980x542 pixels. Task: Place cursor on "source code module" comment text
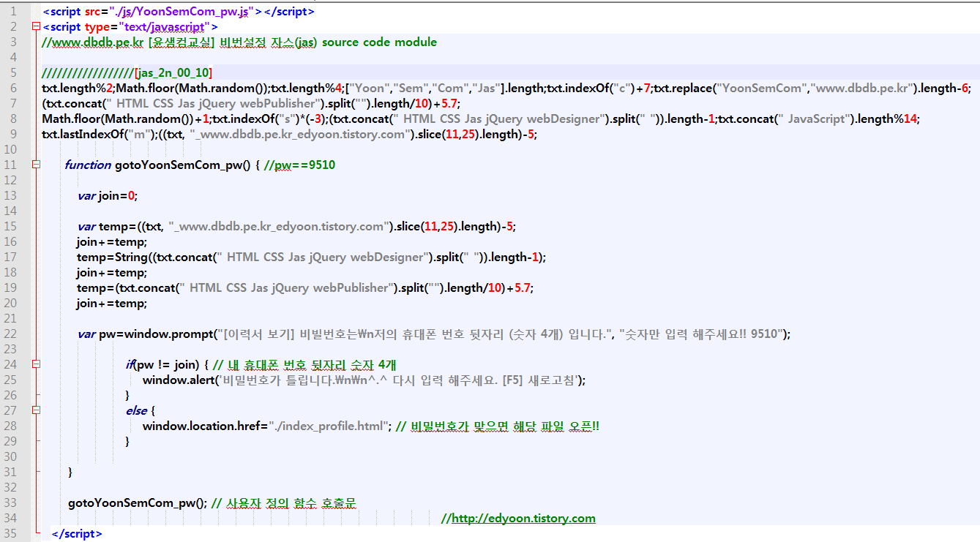click(379, 42)
